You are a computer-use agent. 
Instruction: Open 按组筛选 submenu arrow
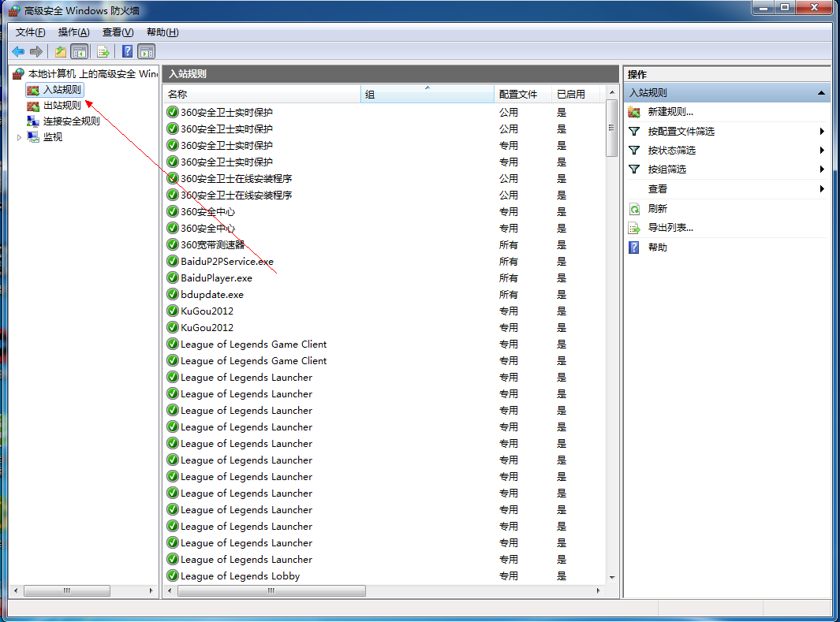pyautogui.click(x=822, y=169)
